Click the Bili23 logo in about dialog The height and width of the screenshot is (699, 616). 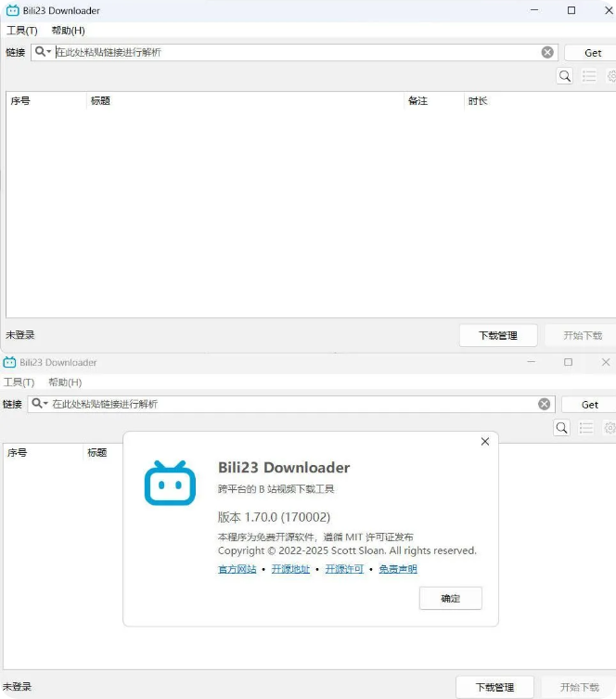point(170,484)
